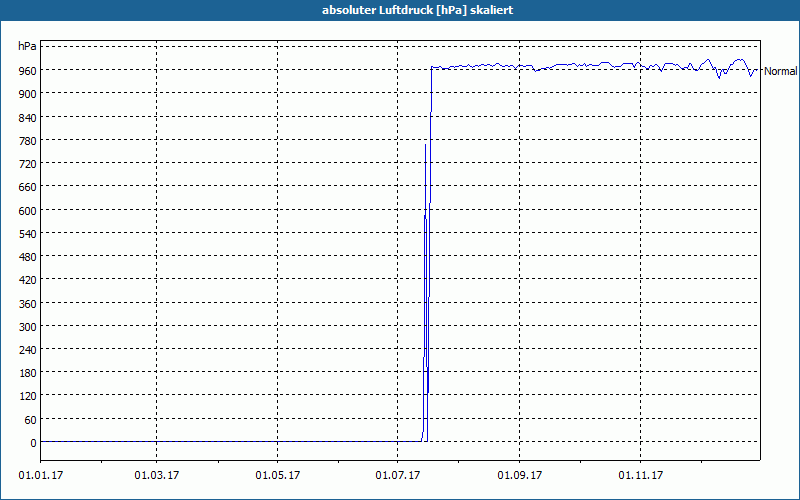
Task: Click the hPa unit label on y-axis
Action: coord(27,46)
